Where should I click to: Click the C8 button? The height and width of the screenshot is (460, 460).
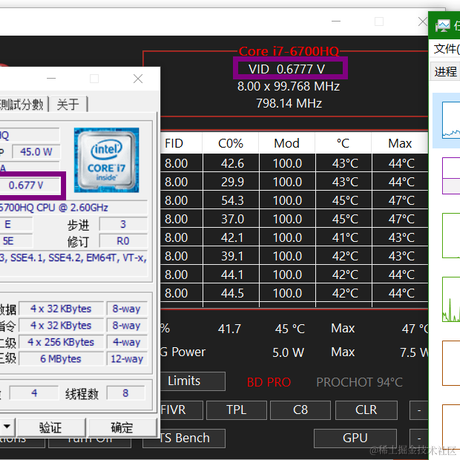300,410
